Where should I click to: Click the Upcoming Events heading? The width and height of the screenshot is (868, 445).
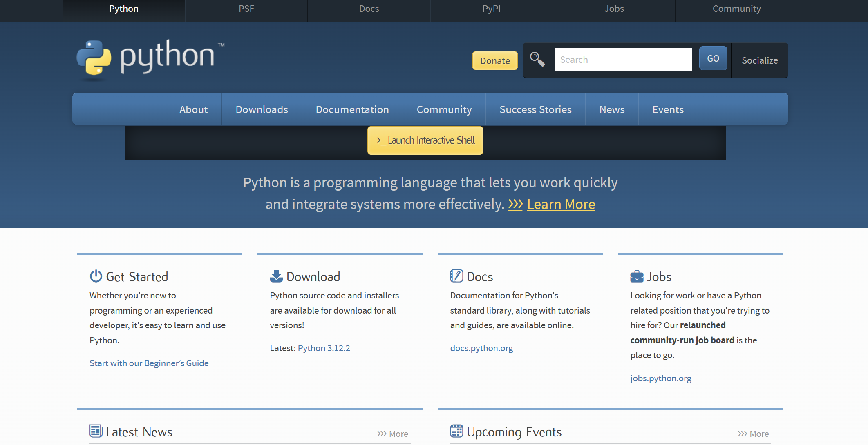point(514,432)
